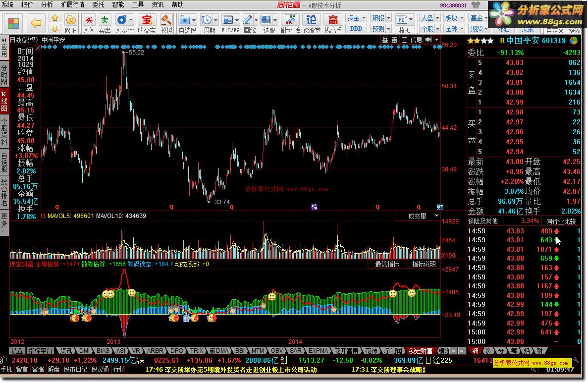Toggle the 区 interval button
This screenshot has height=383, width=588.
coord(404,39)
